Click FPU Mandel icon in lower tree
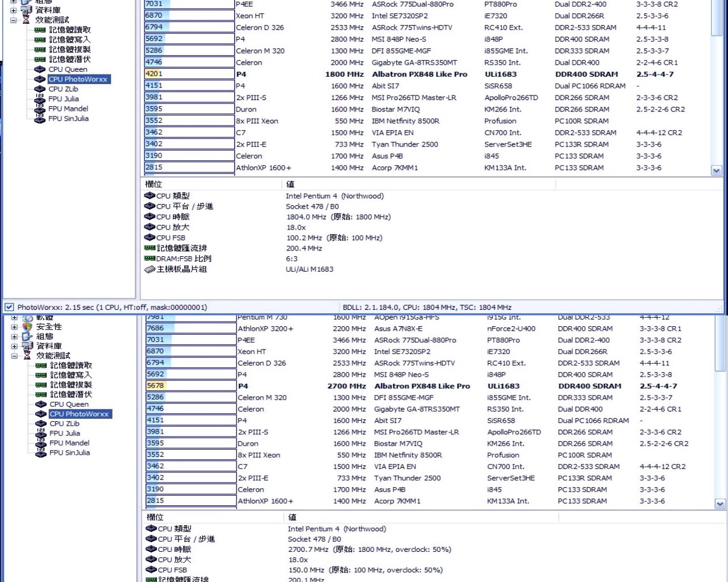The image size is (728, 582). pos(41,443)
